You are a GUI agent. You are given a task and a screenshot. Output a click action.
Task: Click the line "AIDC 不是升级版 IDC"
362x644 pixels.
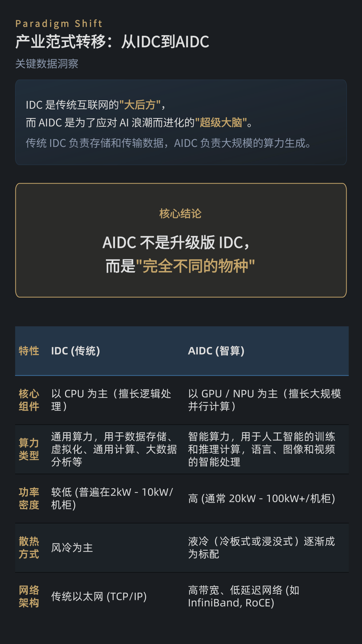(x=176, y=243)
